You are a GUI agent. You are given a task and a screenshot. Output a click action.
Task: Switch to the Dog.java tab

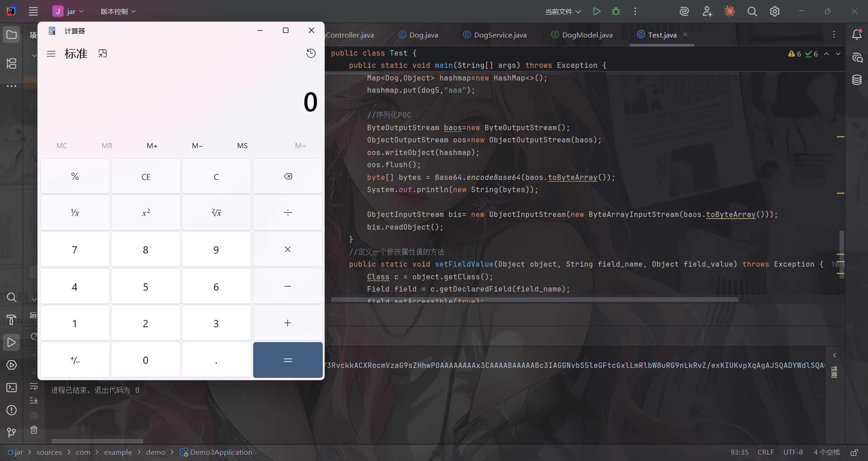pyautogui.click(x=418, y=35)
